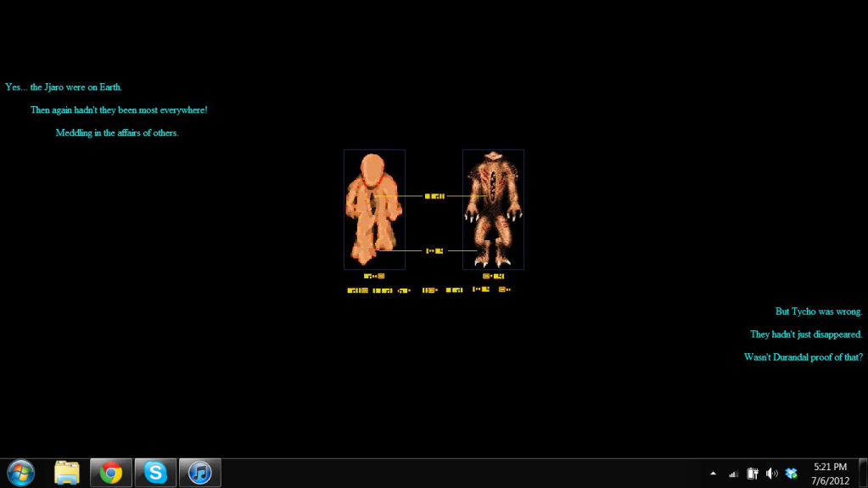Click "They hadn't just disappeared." text
The width and height of the screenshot is (868, 488).
click(806, 334)
